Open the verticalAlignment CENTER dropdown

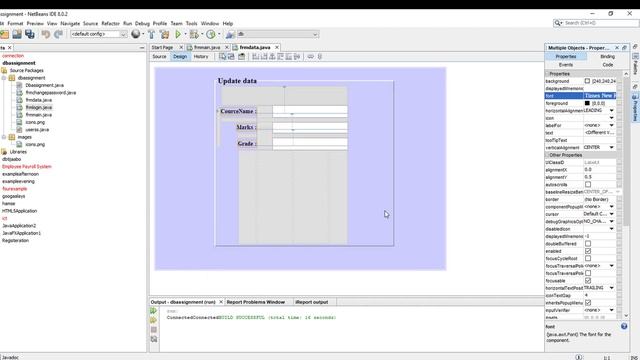pyautogui.click(x=611, y=147)
